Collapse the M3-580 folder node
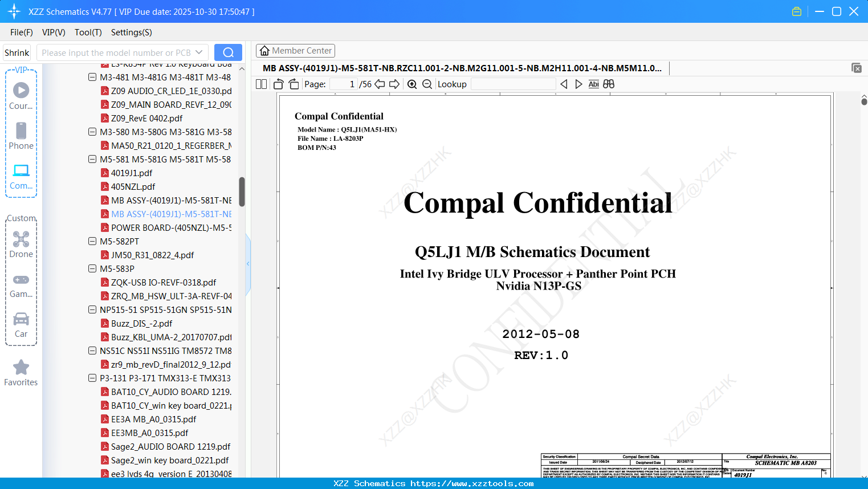Screen dimensions: 868x489 pyautogui.click(x=92, y=132)
